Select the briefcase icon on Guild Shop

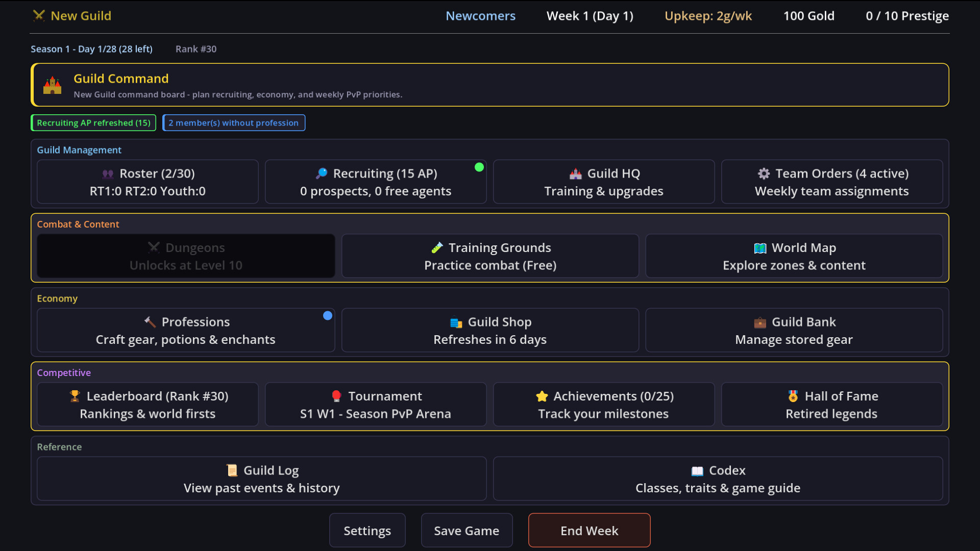[455, 322]
